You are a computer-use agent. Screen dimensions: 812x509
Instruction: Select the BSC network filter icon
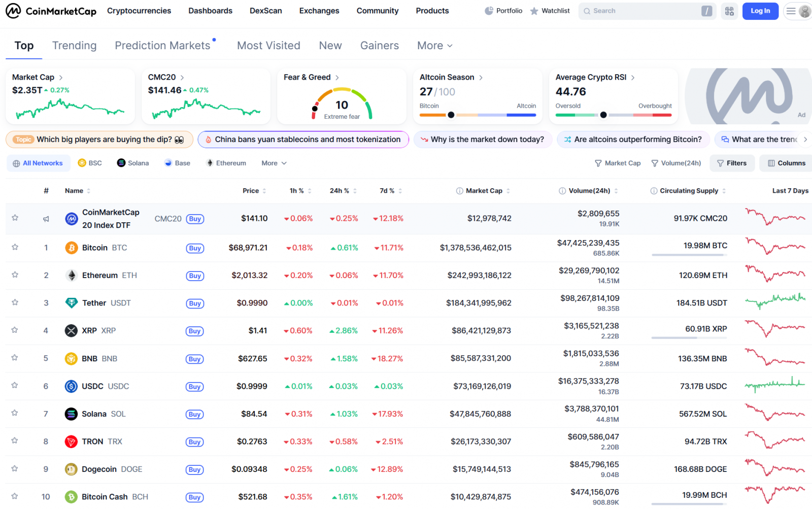[x=83, y=163]
